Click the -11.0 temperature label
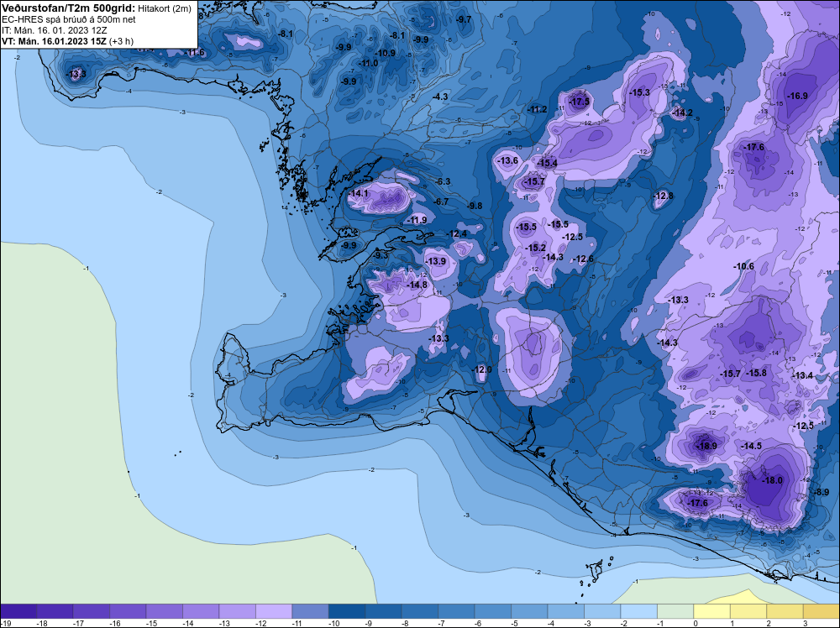 (368, 63)
